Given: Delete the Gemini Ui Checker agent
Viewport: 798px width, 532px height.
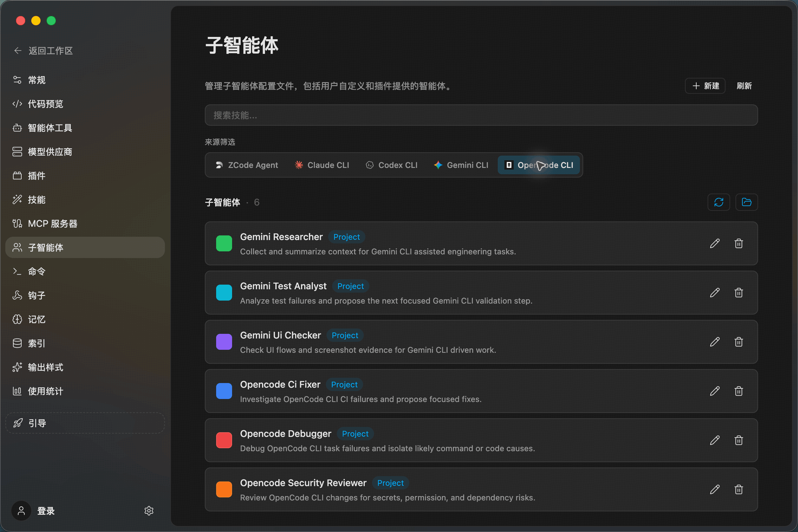Looking at the screenshot, I should 738,342.
